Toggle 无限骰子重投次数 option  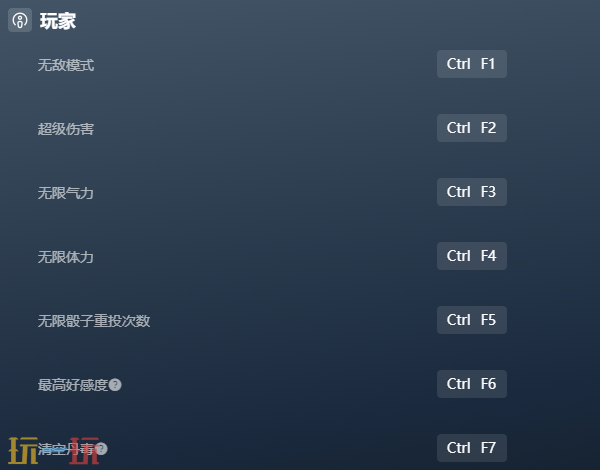tap(94, 321)
